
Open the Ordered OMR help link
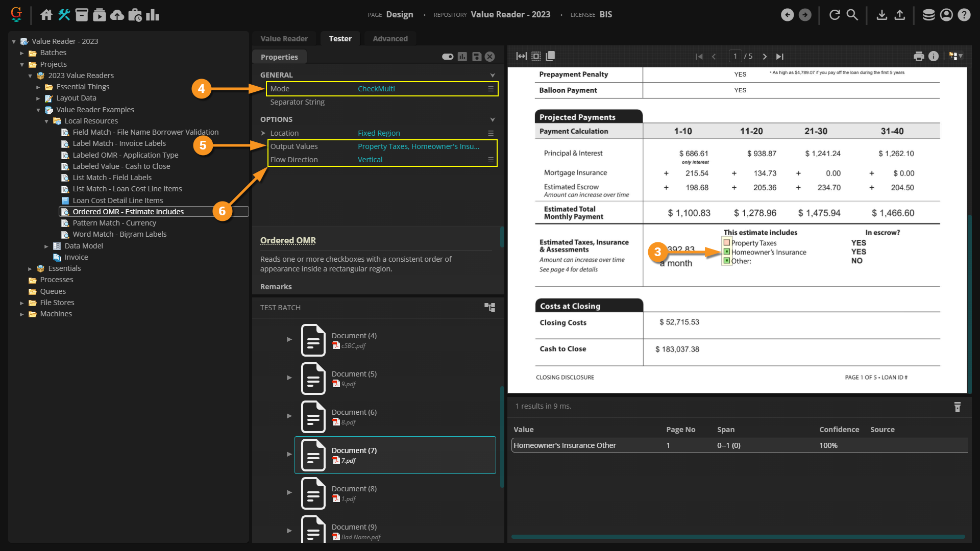(288, 240)
